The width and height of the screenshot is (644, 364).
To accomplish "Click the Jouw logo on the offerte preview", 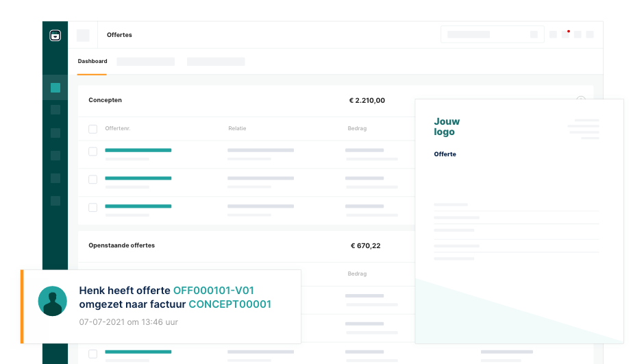I will coord(447,127).
